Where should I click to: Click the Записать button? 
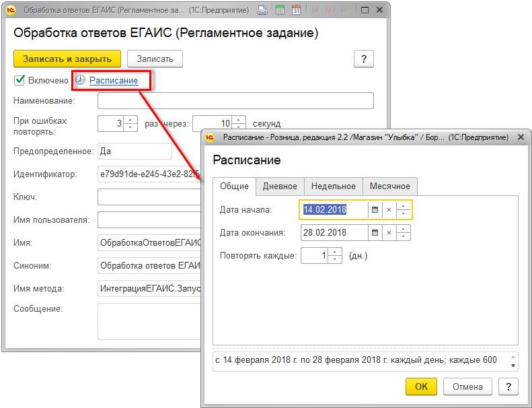click(155, 59)
